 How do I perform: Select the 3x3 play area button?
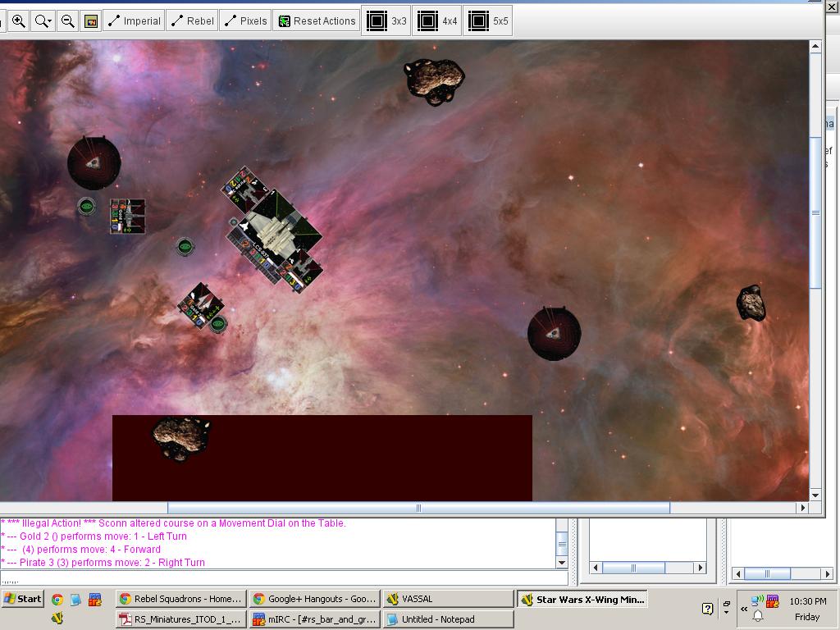point(386,21)
